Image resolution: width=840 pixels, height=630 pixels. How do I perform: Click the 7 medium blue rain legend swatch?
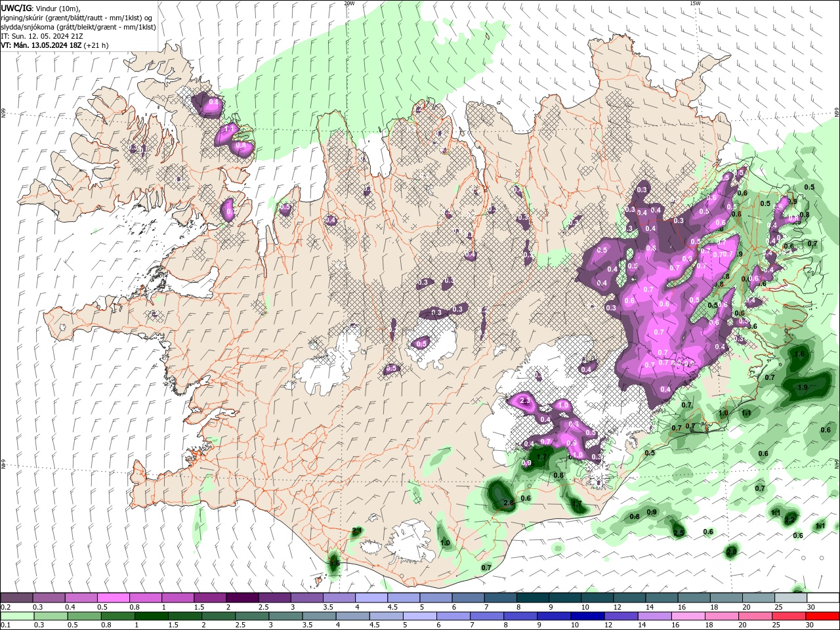pos(487,616)
